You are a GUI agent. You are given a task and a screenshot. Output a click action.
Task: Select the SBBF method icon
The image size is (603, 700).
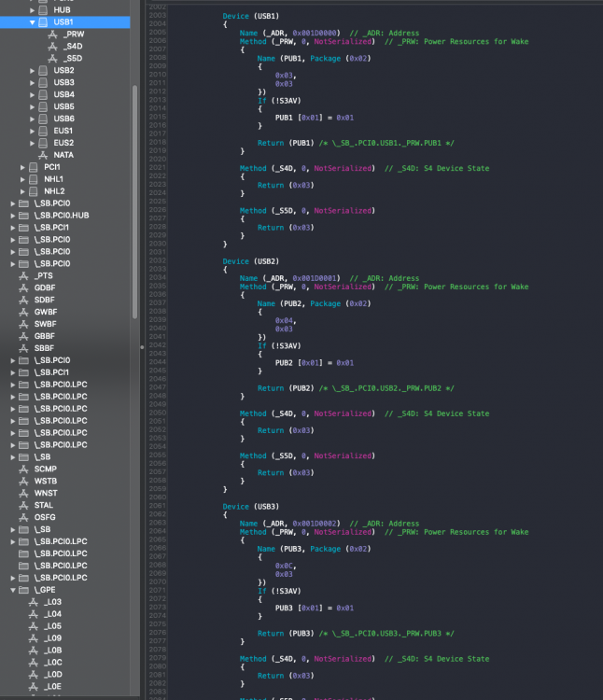pyautogui.click(x=23, y=348)
